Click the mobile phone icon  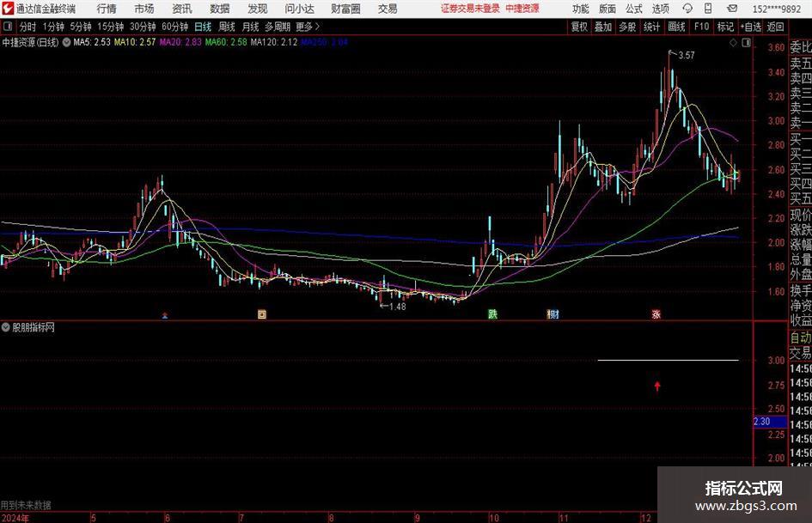point(708,9)
